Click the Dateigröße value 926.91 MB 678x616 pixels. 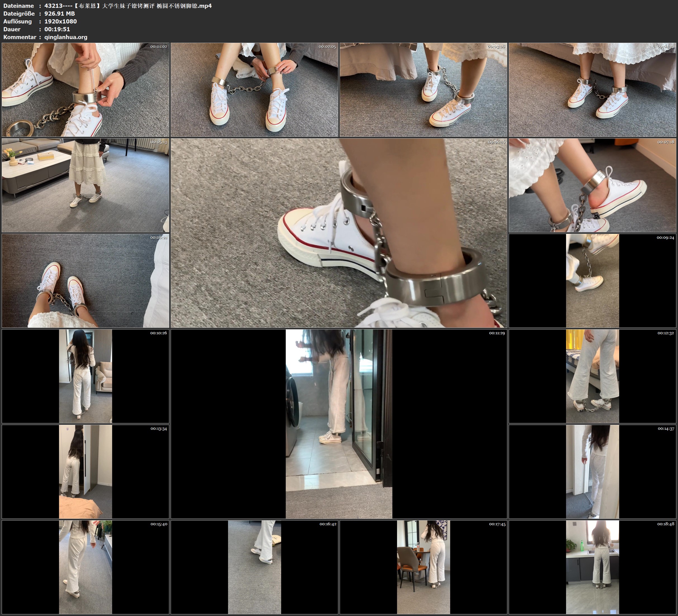point(60,13)
